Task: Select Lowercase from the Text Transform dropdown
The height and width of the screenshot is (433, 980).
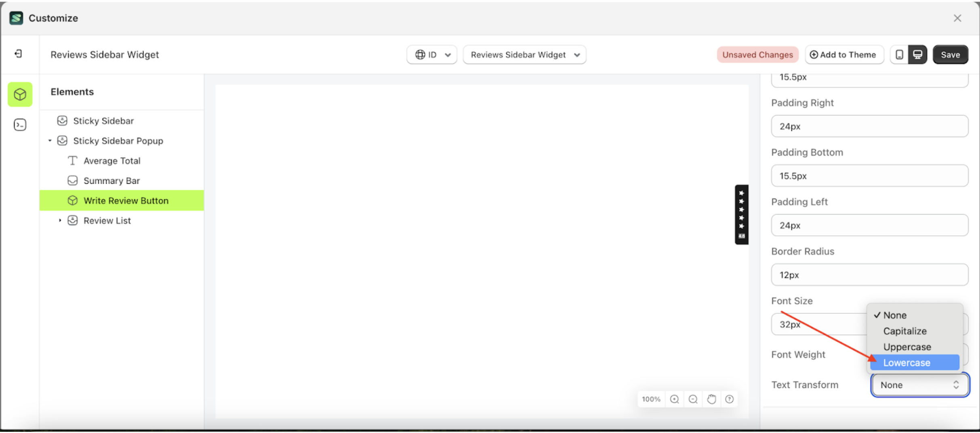Action: pos(907,362)
